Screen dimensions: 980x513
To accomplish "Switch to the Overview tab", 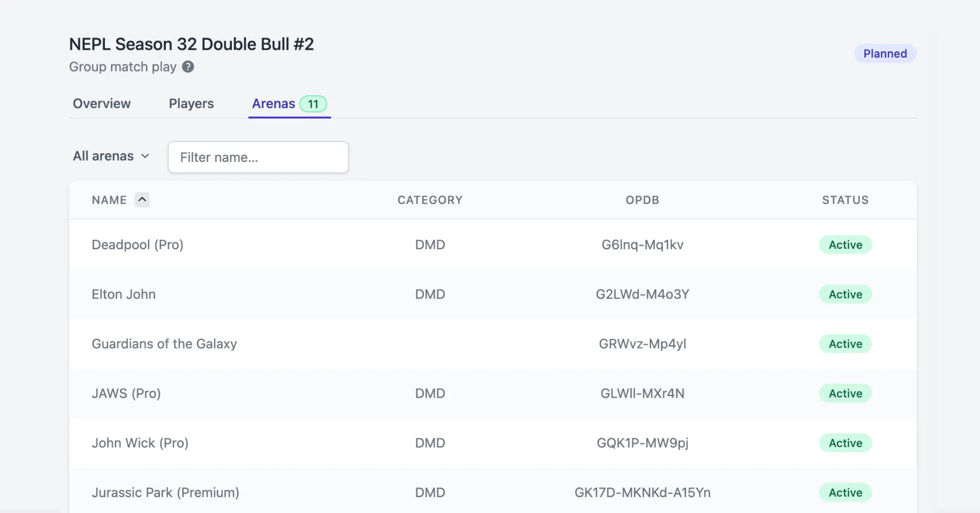I will click(102, 104).
